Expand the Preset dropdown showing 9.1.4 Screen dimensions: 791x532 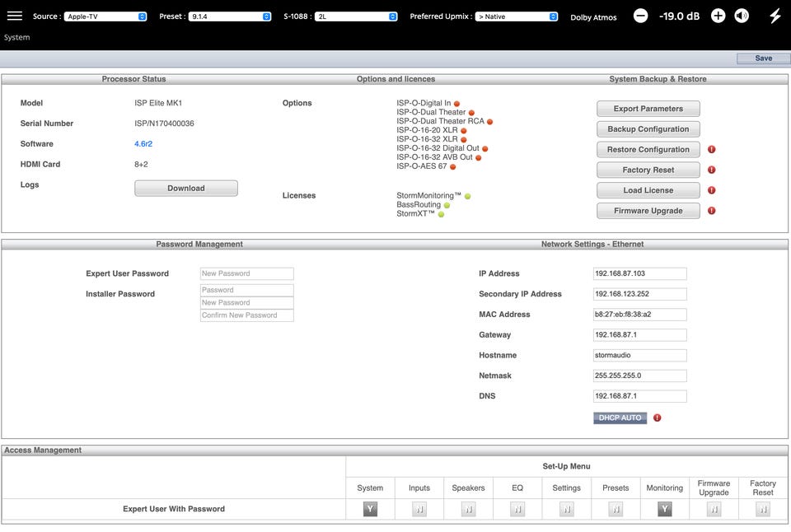click(229, 16)
